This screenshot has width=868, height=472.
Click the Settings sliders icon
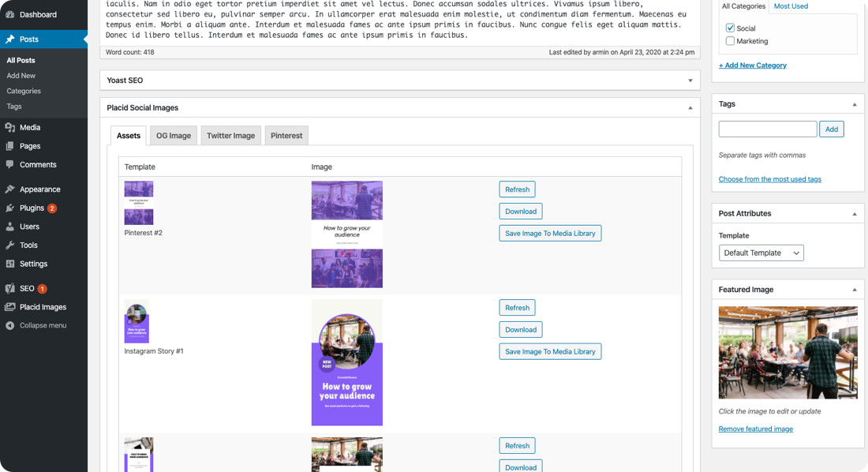coord(10,264)
